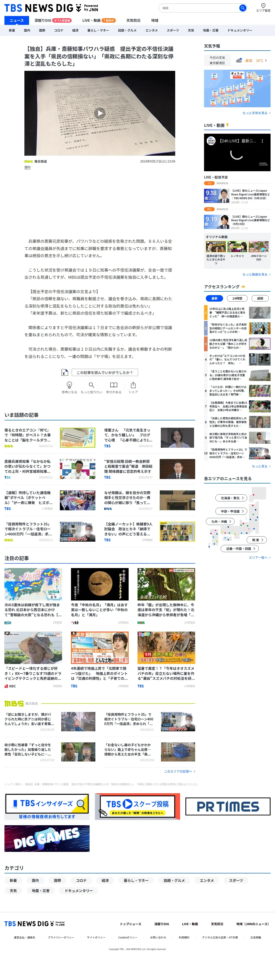Switch access ranking to 24時間
275x980 pixels.
[x=237, y=299]
